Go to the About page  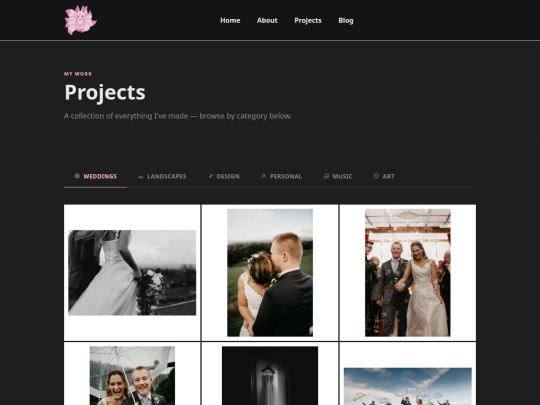coord(267,21)
